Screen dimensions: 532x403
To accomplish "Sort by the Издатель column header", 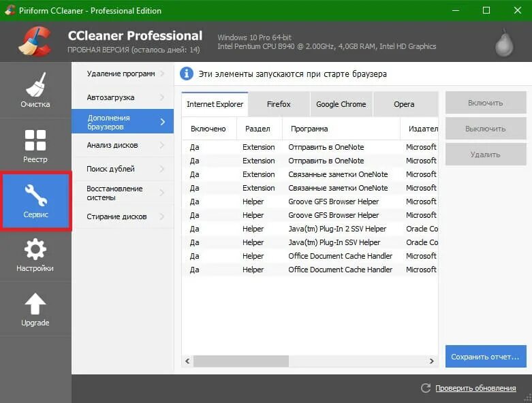I will pyautogui.click(x=420, y=129).
